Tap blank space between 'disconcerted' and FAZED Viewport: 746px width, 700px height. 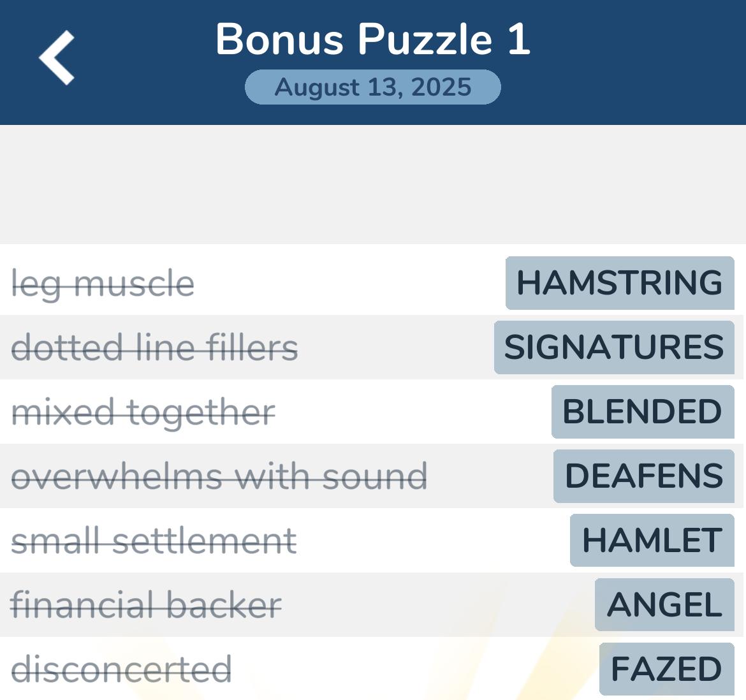(x=414, y=669)
